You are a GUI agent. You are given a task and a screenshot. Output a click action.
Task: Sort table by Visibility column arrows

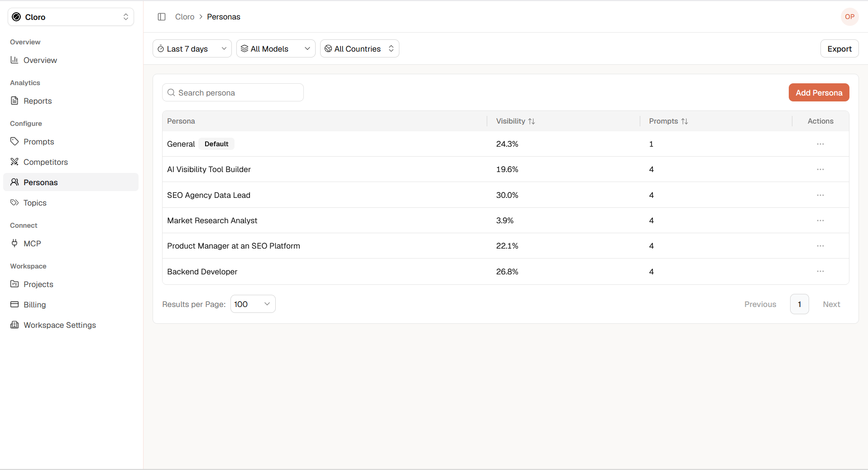click(532, 121)
